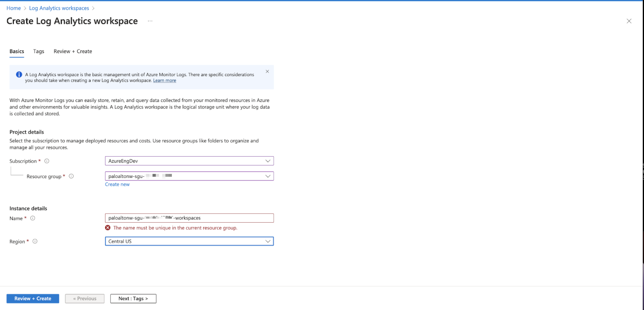Open the Review + Create tab

coord(73,51)
